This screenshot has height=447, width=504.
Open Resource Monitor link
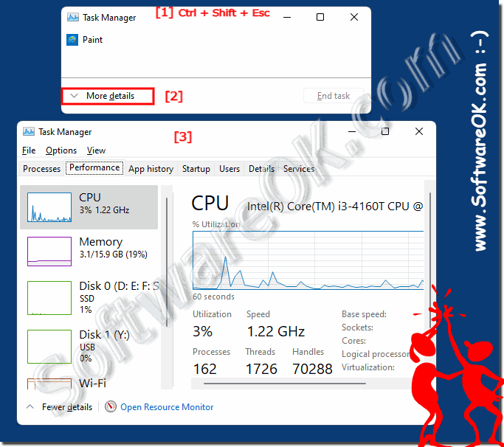pos(167,407)
